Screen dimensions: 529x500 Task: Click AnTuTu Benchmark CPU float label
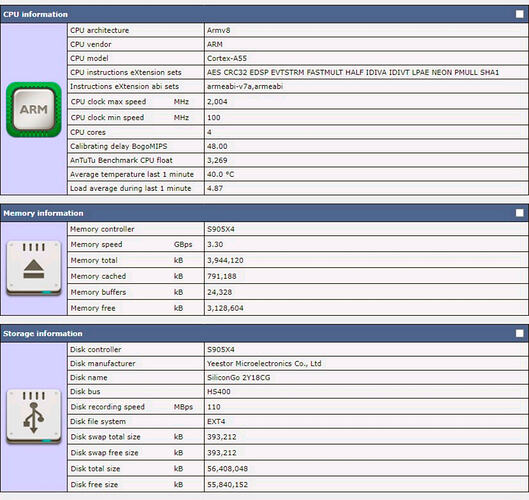tap(121, 160)
